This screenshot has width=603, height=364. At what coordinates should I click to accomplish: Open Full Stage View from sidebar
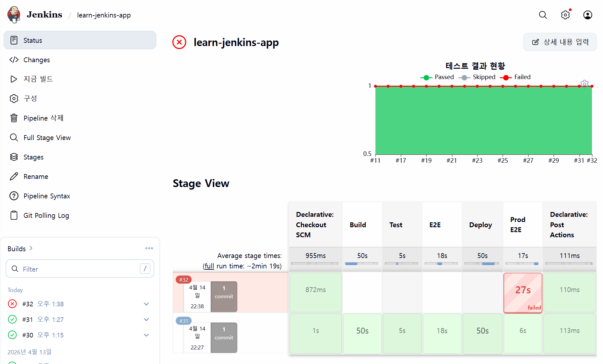[47, 138]
